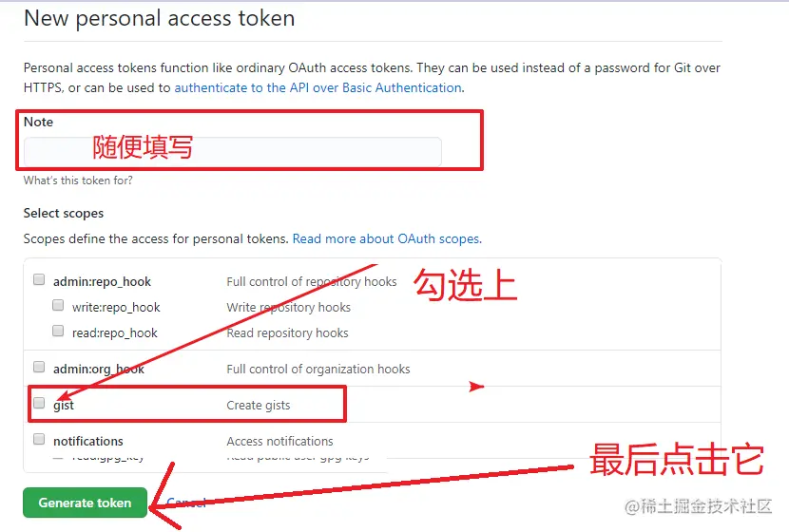Image resolution: width=789 pixels, height=532 pixels.
Task: Click the Cancel link beside Generate token
Action: pyautogui.click(x=186, y=503)
